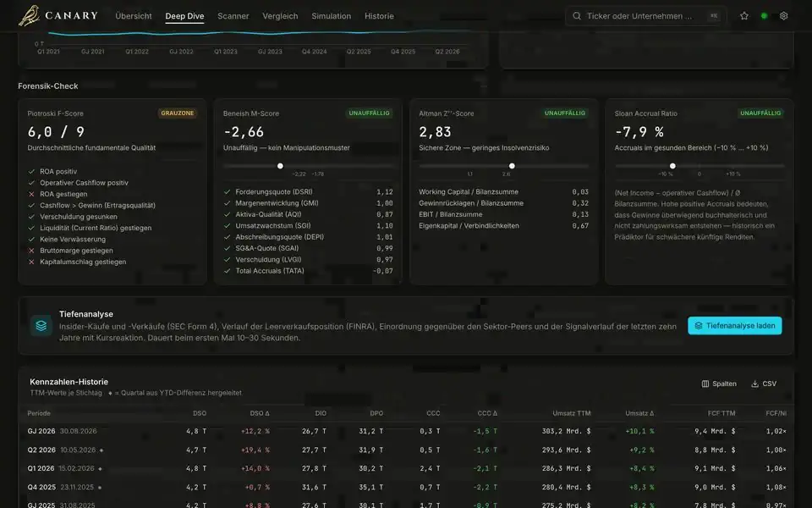The image size is (812, 508).
Task: Click the Tiefenanalyse laden button
Action: [735, 325]
